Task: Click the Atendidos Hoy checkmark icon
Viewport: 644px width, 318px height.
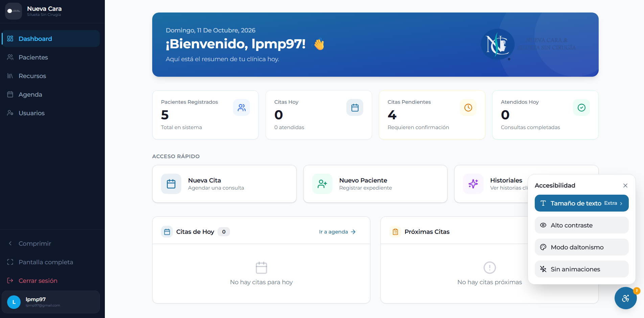Action: pyautogui.click(x=581, y=107)
